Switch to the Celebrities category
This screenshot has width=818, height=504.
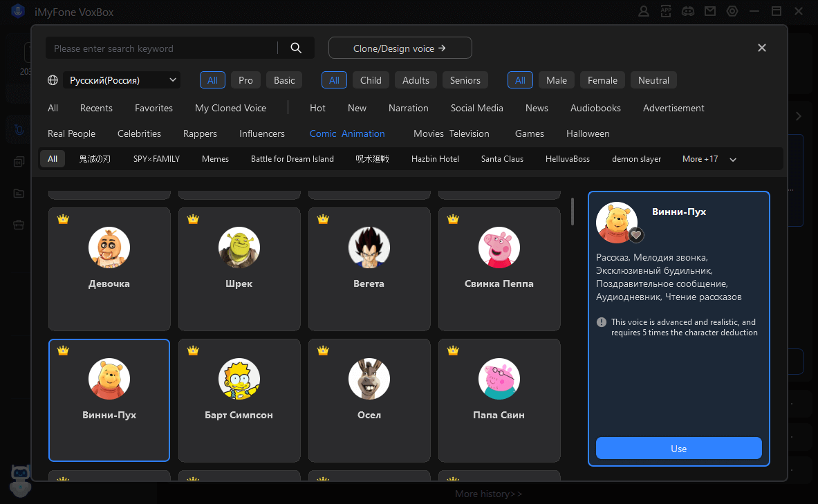(x=139, y=133)
